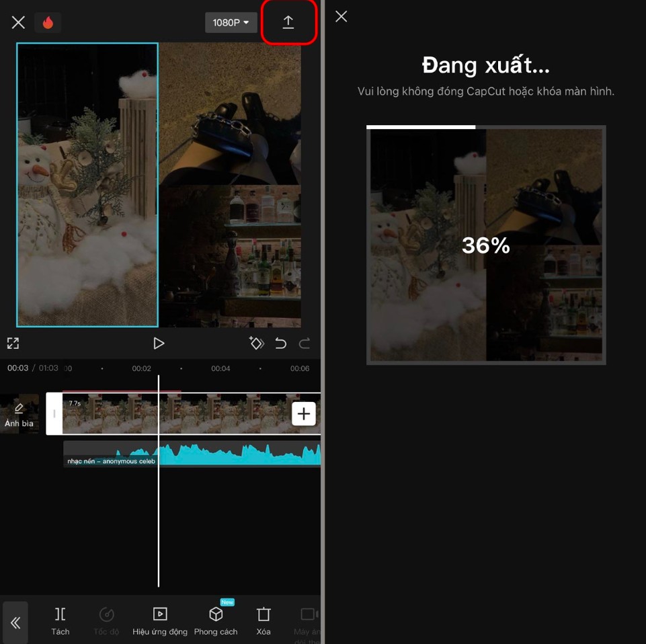Open the Phong cách style tool
Screen dimensions: 646x644
click(x=216, y=621)
